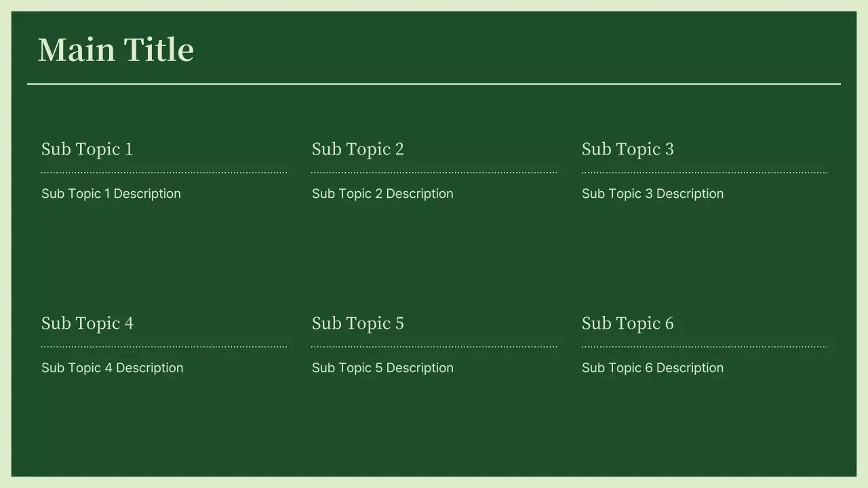The image size is (868, 488).
Task: Click the Sub Topic 4 Description text
Action: click(x=112, y=368)
